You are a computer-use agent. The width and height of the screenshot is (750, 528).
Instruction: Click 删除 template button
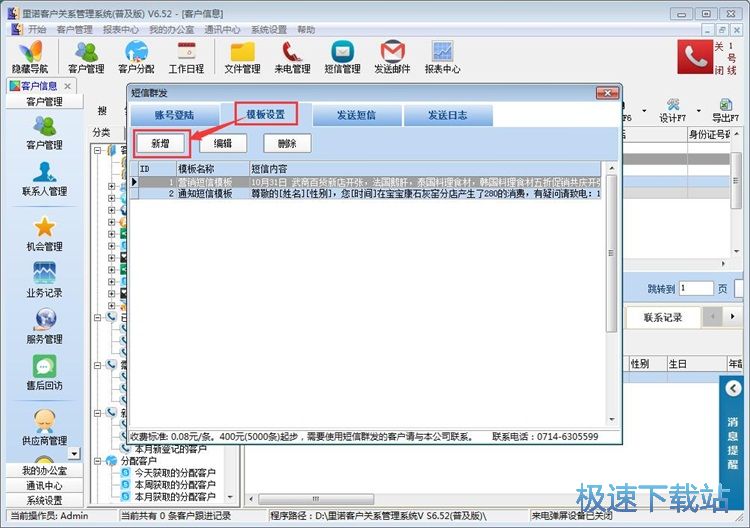point(287,143)
